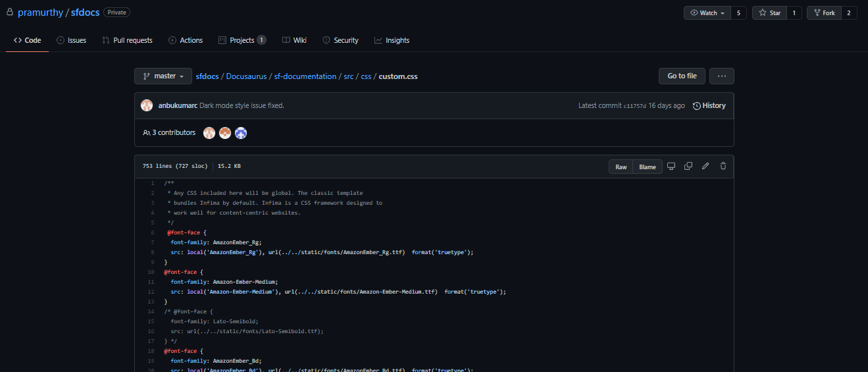Click the third contributor avatar
This screenshot has width=868, height=372.
(241, 133)
